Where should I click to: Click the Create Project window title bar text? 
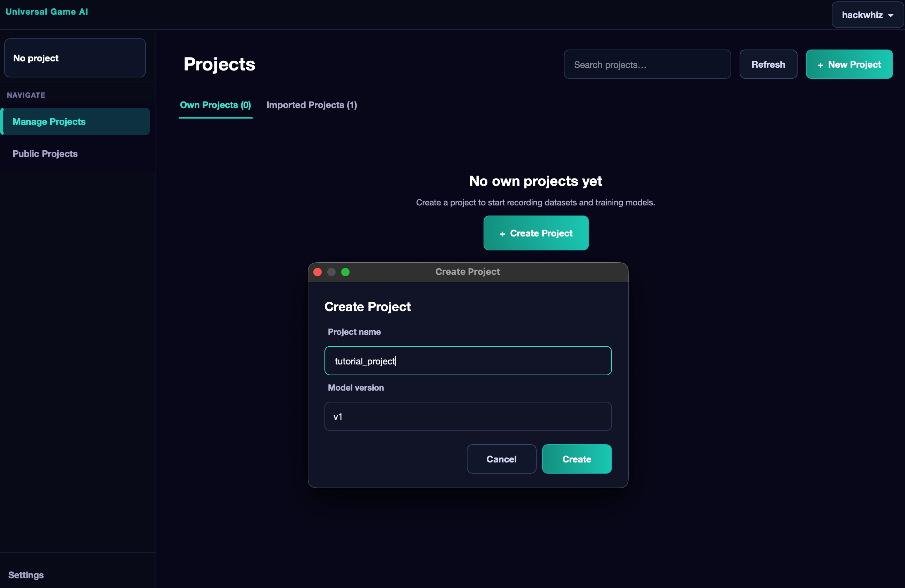pyautogui.click(x=468, y=272)
